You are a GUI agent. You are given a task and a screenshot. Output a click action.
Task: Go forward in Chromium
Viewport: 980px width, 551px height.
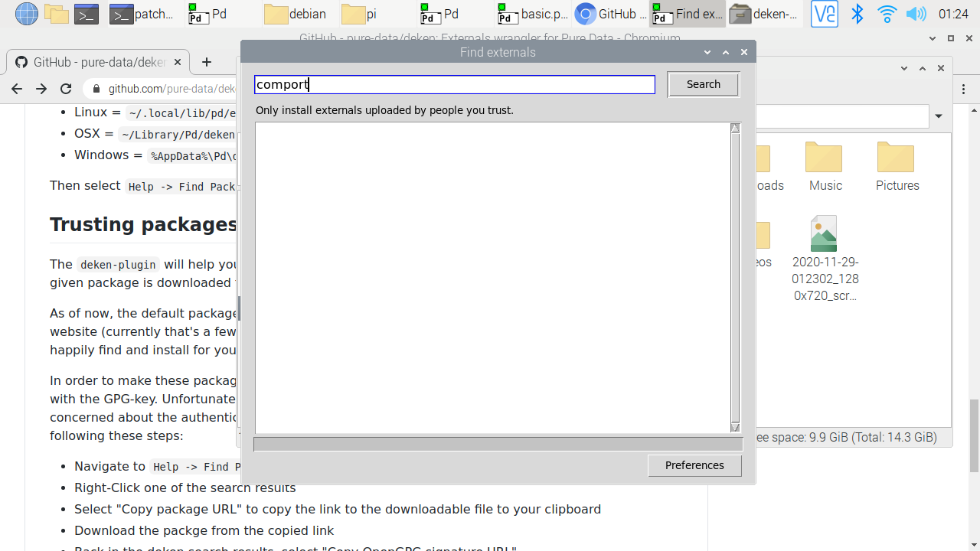click(x=41, y=89)
